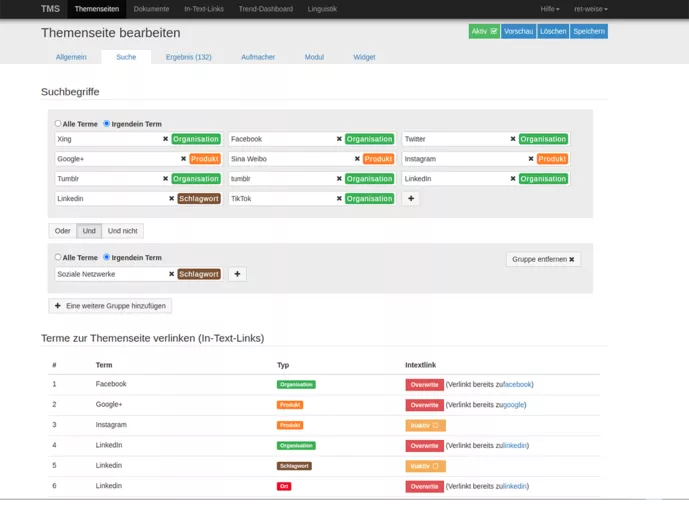Delete the TikTok search term
This screenshot has height=505, width=689.
click(339, 199)
